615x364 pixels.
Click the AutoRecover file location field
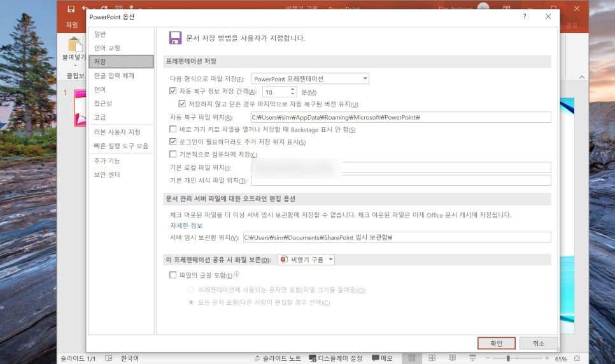(x=401, y=117)
